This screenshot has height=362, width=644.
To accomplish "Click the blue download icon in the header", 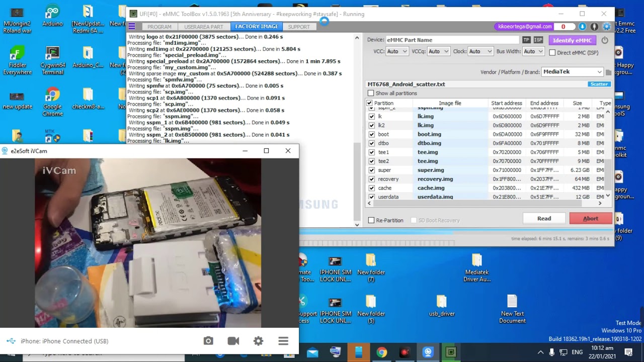I will pyautogui.click(x=582, y=27).
